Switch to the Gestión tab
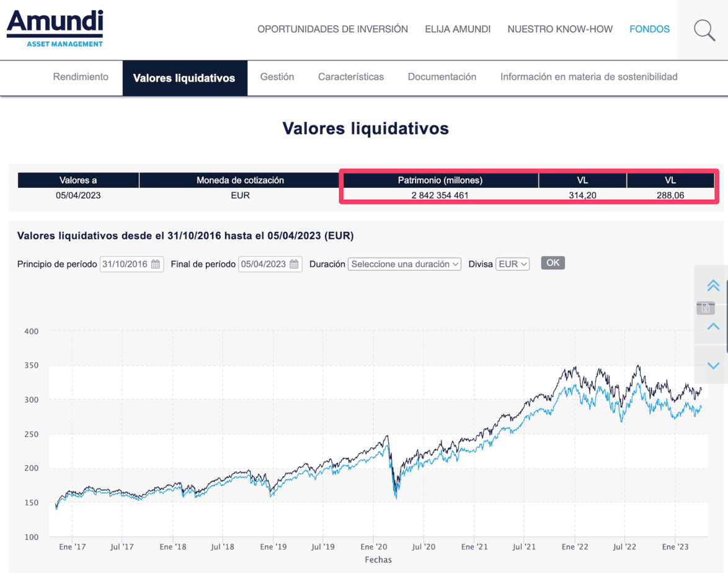The height and width of the screenshot is (573, 728). [x=277, y=77]
